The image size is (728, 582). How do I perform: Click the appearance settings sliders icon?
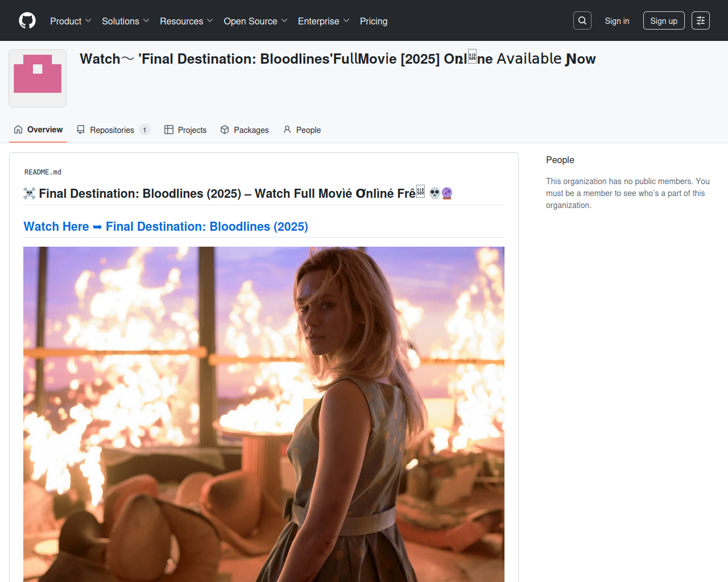point(701,20)
